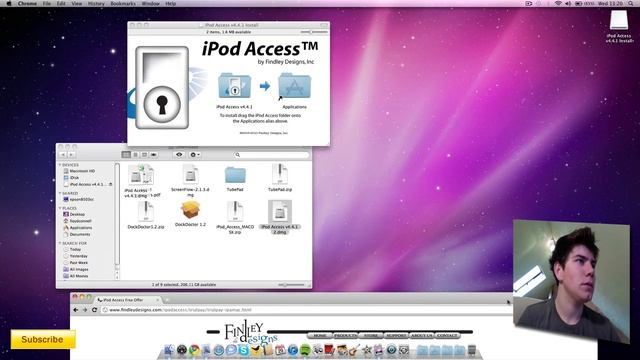Open Spotify from the Dock
Image resolution: width=640 pixels, height=360 pixels.
(x=305, y=350)
